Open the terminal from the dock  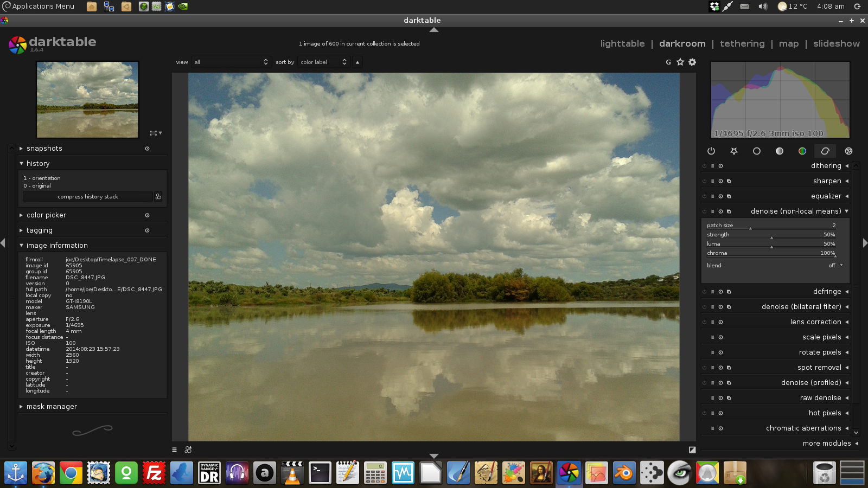tap(320, 473)
